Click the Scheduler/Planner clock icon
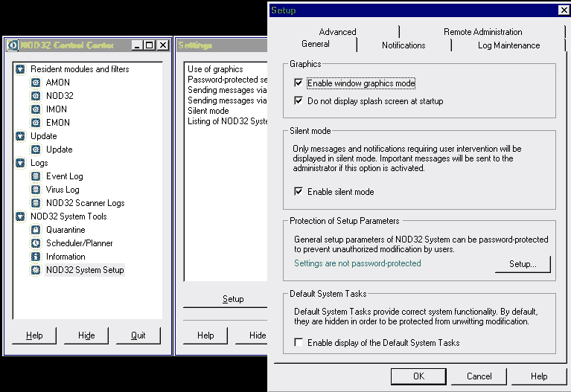 [x=36, y=243]
